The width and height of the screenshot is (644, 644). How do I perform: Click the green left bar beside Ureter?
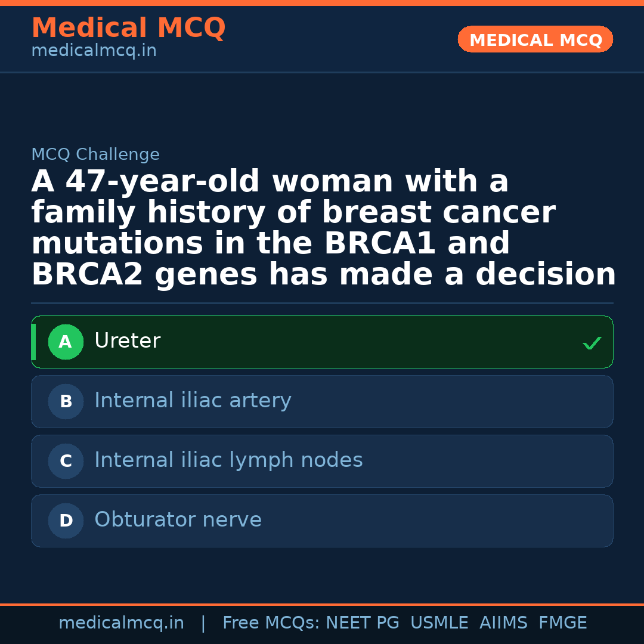coord(34,342)
